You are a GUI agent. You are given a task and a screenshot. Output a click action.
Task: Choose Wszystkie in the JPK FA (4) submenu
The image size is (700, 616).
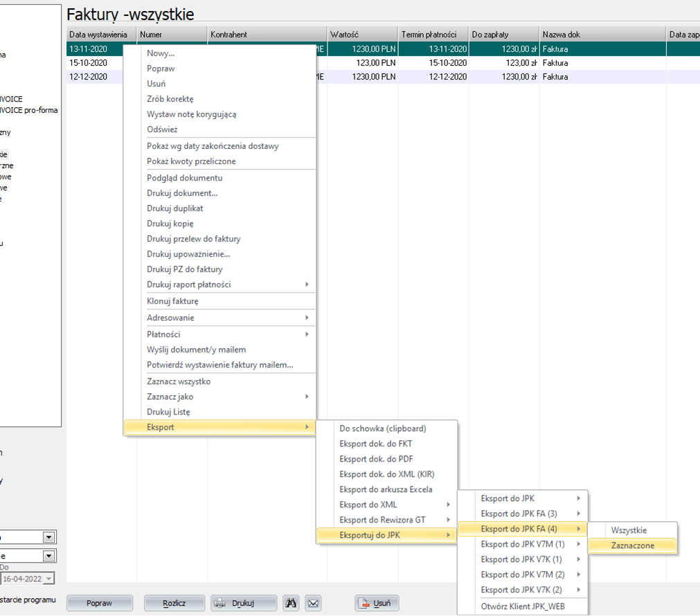(629, 530)
